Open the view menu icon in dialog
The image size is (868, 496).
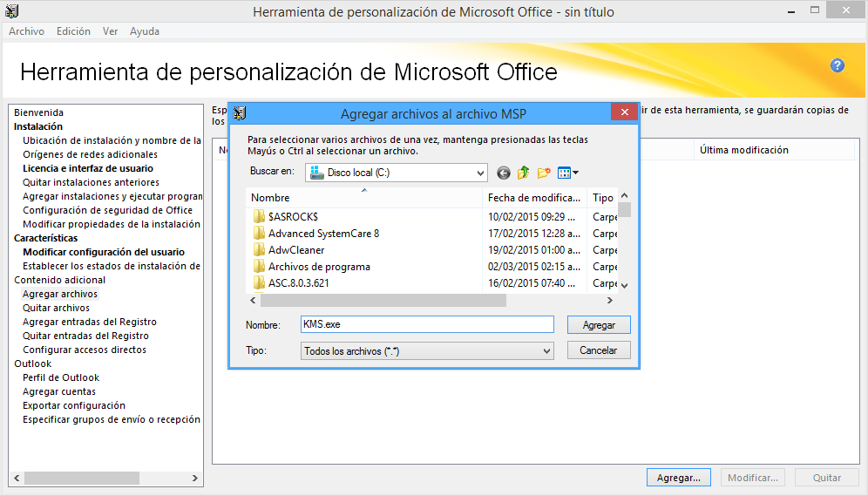tap(568, 173)
